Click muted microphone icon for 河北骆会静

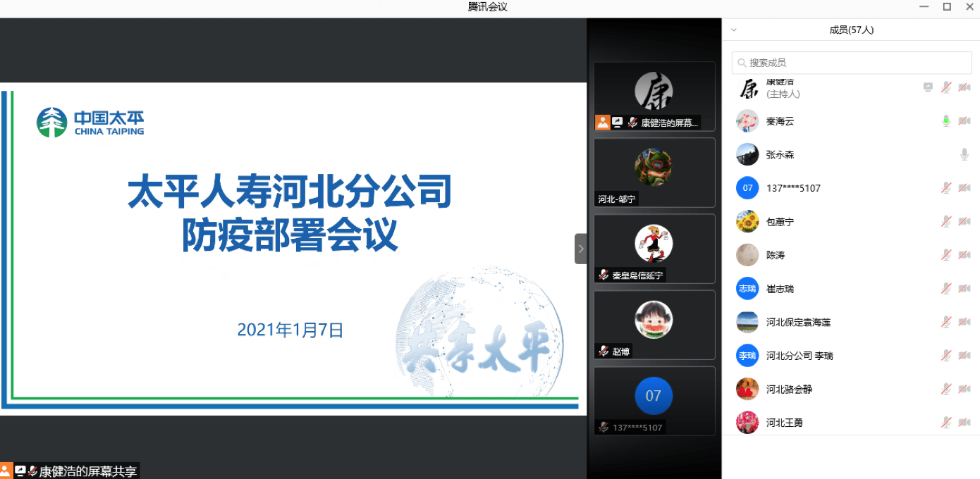tap(946, 389)
